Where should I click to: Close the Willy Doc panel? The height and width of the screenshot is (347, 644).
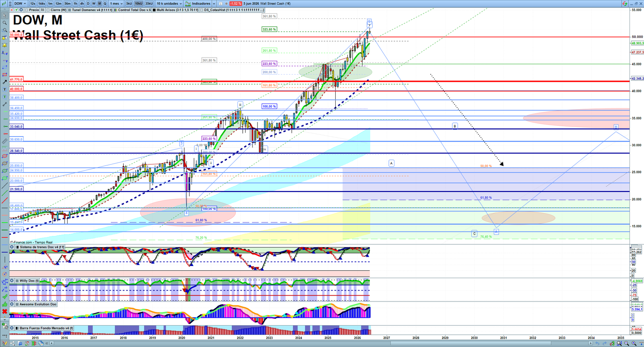(x=12, y=281)
